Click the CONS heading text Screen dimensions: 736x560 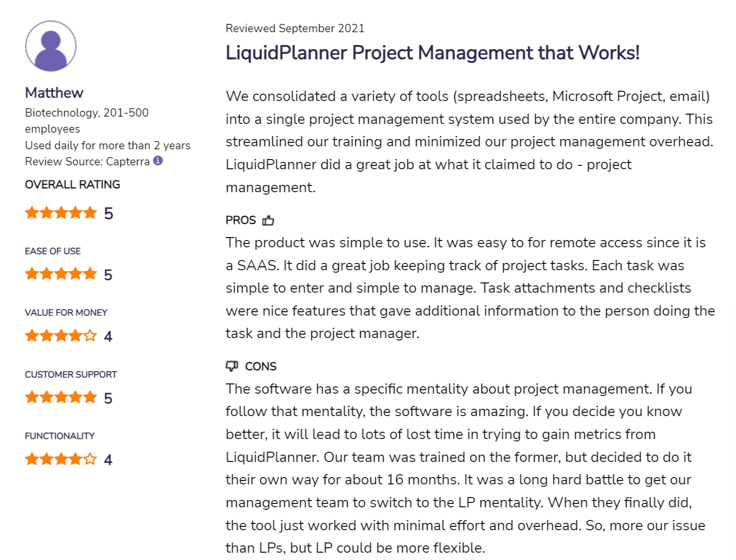click(x=261, y=366)
